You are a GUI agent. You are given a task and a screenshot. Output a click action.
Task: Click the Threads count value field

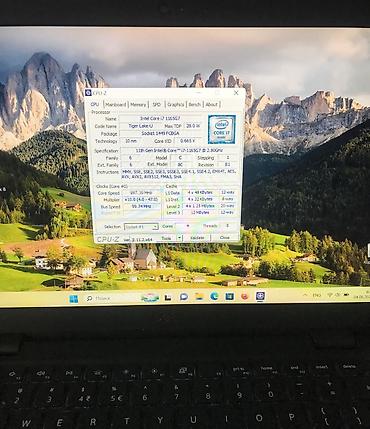228,226
